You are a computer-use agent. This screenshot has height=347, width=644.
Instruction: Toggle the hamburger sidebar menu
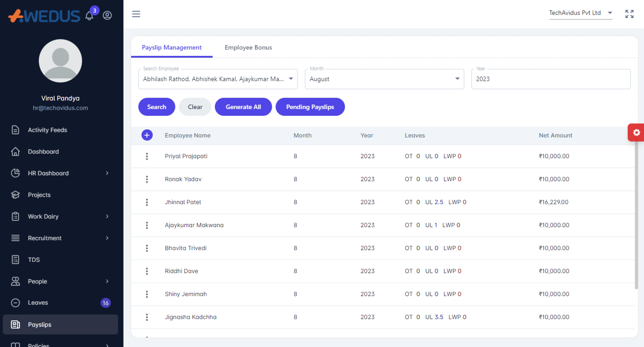136,14
